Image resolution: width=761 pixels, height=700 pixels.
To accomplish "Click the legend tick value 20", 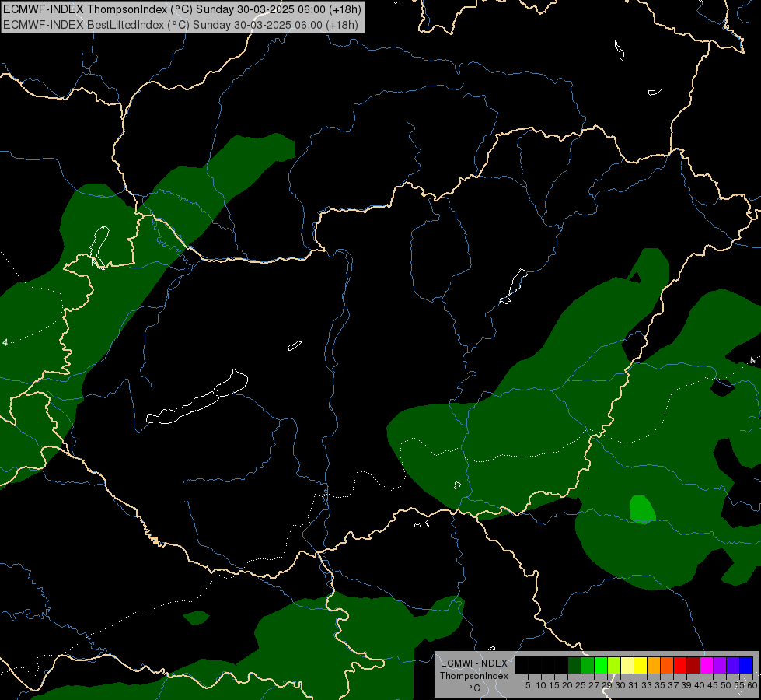I will [x=567, y=685].
